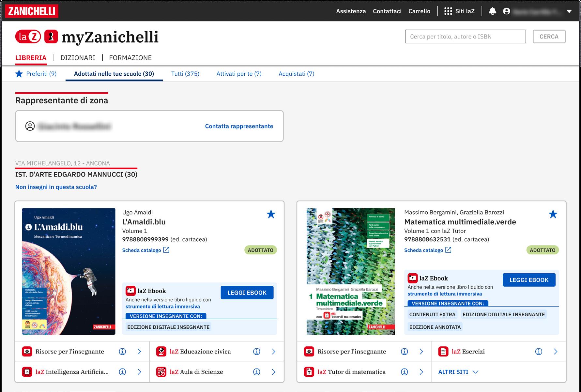Open Matematica multimediale.verde book cover
This screenshot has height=392, width=581.
pos(351,271)
